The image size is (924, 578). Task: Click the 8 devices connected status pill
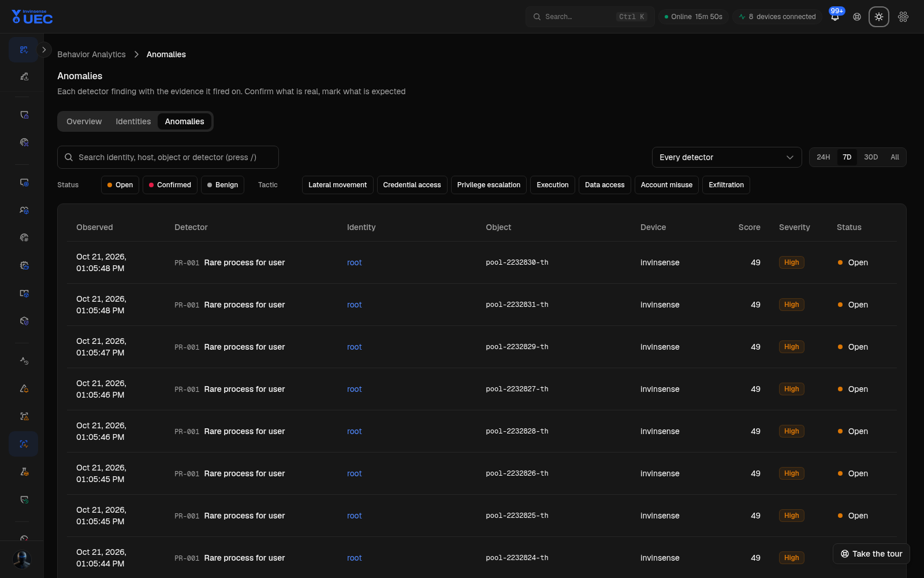(777, 17)
